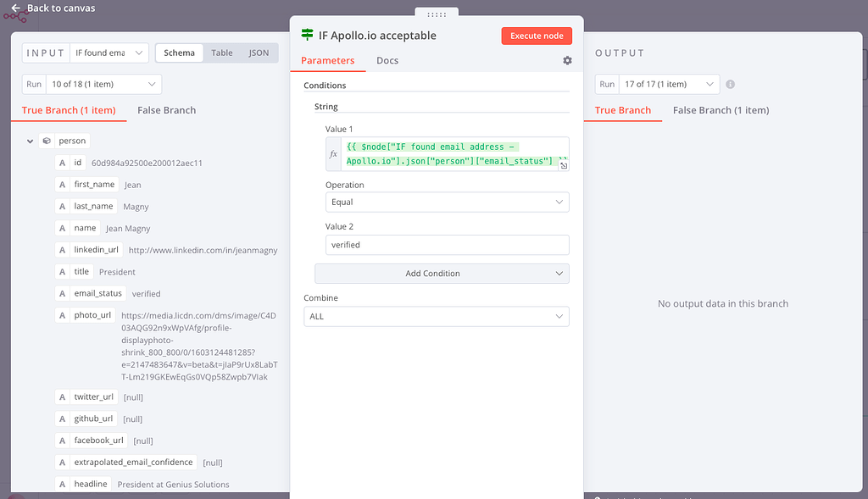Screen dimensions: 868x499
Task: Switch input view to JSON
Action: 259,53
